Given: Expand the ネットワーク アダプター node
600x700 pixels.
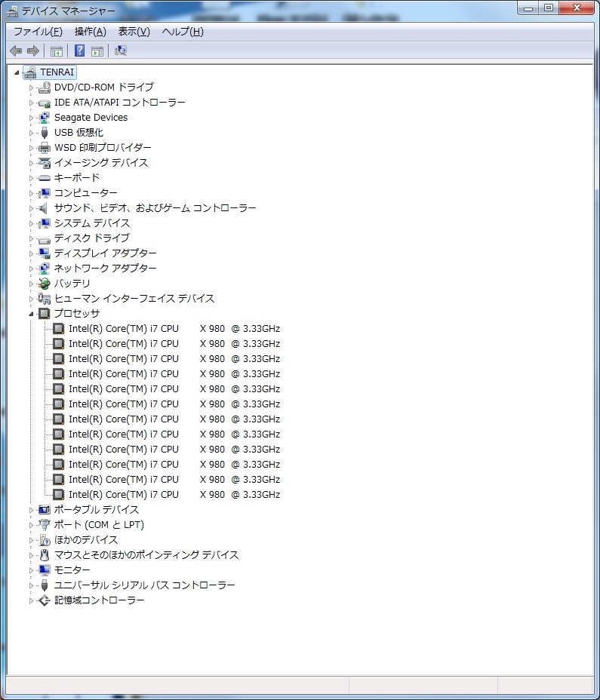Looking at the screenshot, I should (31, 269).
